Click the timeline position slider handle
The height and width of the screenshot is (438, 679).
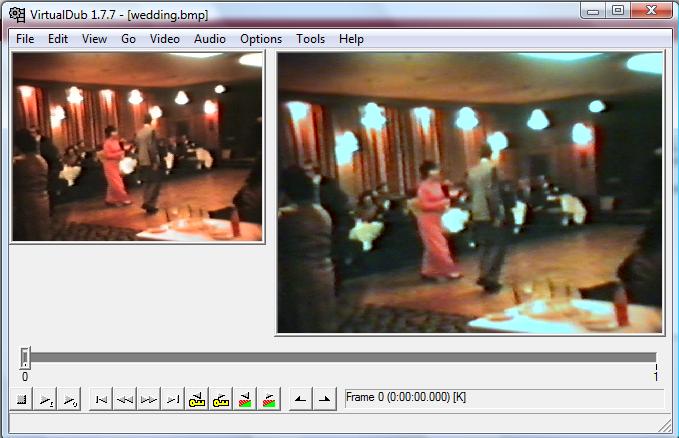pyautogui.click(x=25, y=358)
